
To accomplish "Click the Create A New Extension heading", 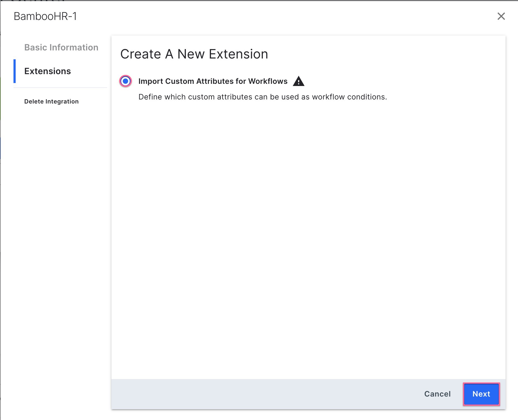I will pos(194,54).
